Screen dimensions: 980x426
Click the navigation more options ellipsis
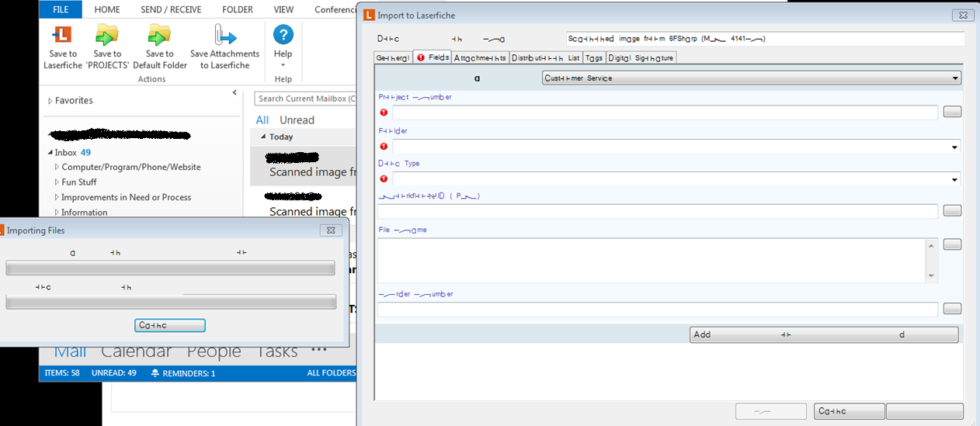click(x=319, y=350)
